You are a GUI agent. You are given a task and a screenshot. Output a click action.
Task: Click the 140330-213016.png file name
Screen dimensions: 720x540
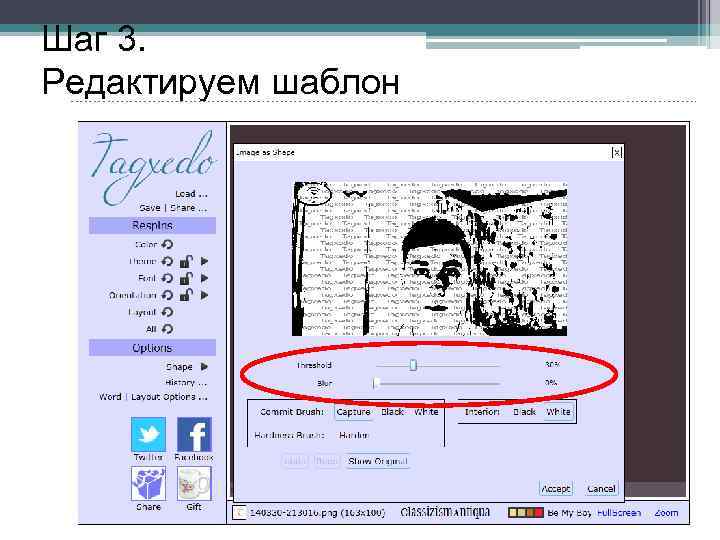[318, 513]
